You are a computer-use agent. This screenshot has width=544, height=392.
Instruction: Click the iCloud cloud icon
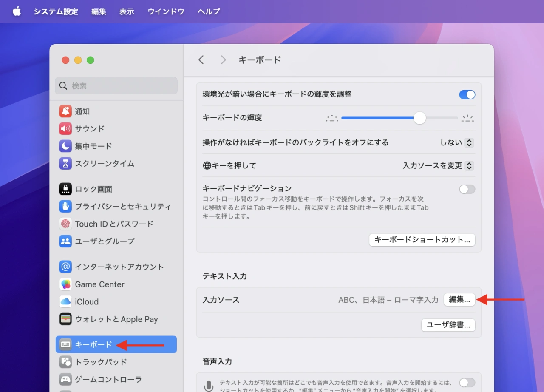pos(65,302)
